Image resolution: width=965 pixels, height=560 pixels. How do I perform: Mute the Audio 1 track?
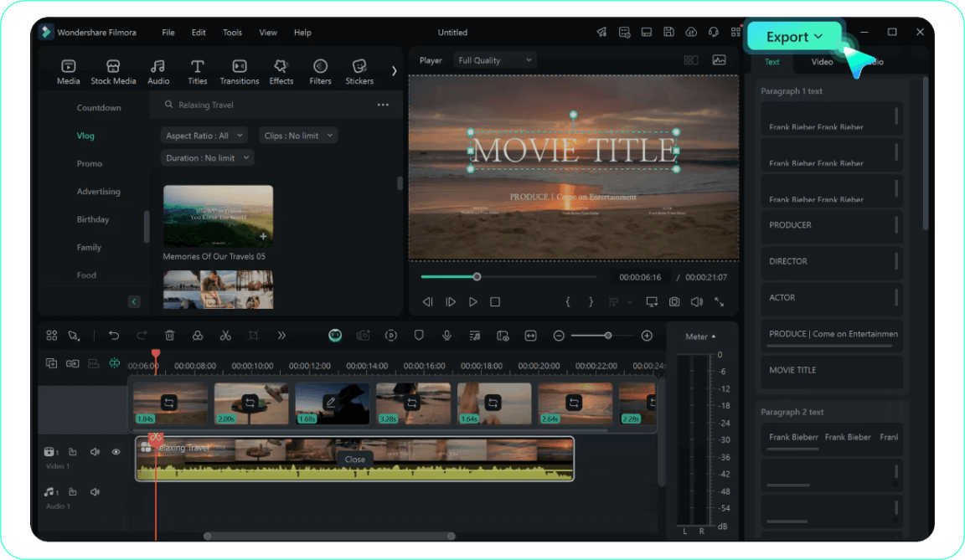click(95, 491)
